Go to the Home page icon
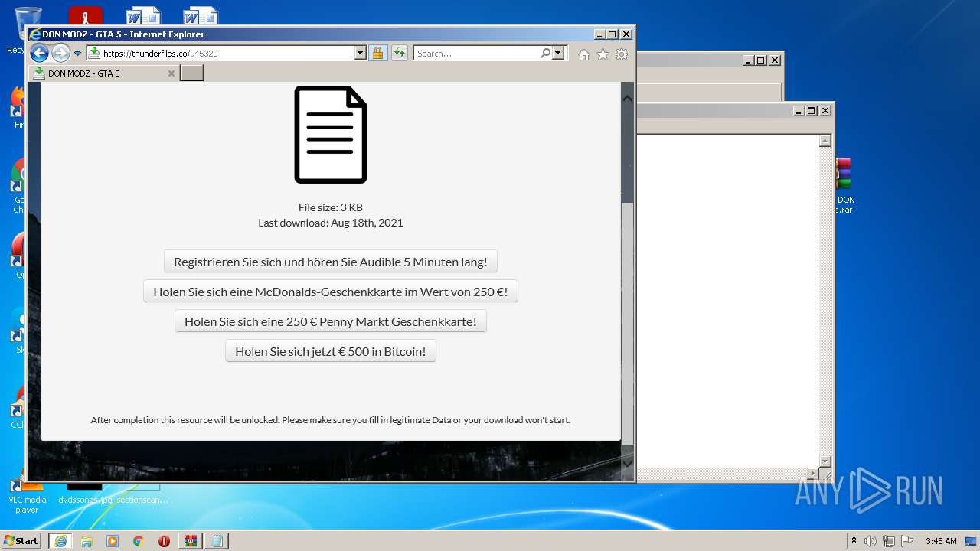Image resolution: width=980 pixels, height=551 pixels. 584,54
